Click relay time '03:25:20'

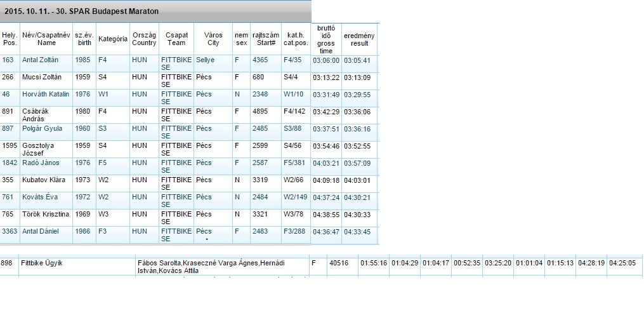498,263
